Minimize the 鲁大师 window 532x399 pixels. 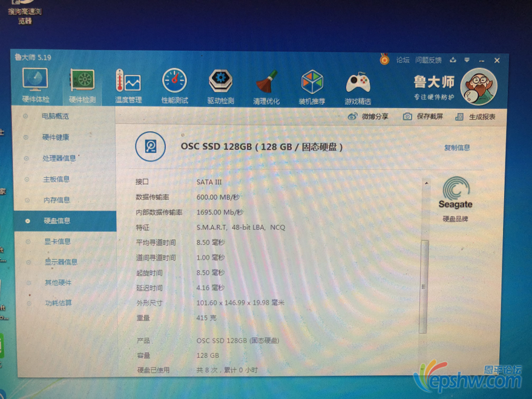click(x=481, y=60)
